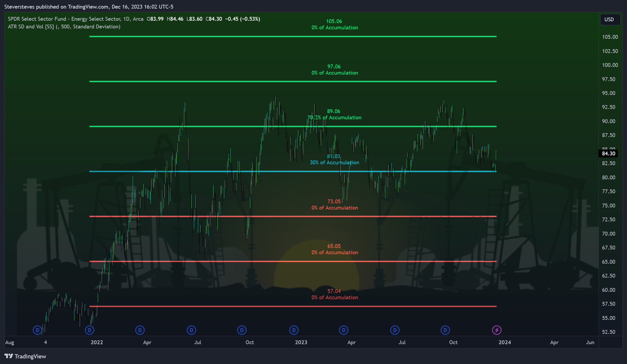Click the '30% of Accumulation' text
The width and height of the screenshot is (627, 364).
coord(334,162)
